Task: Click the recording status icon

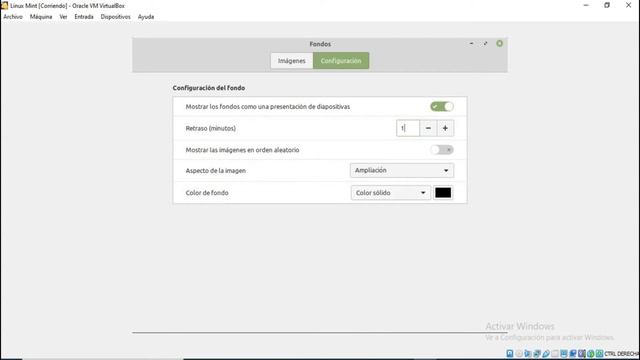Action: point(573,353)
